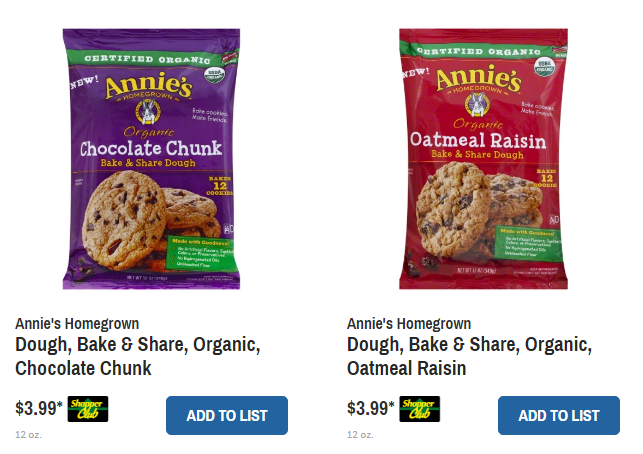The width and height of the screenshot is (643, 454).
Task: Click the rabbit logo on purple package
Action: tap(148, 112)
